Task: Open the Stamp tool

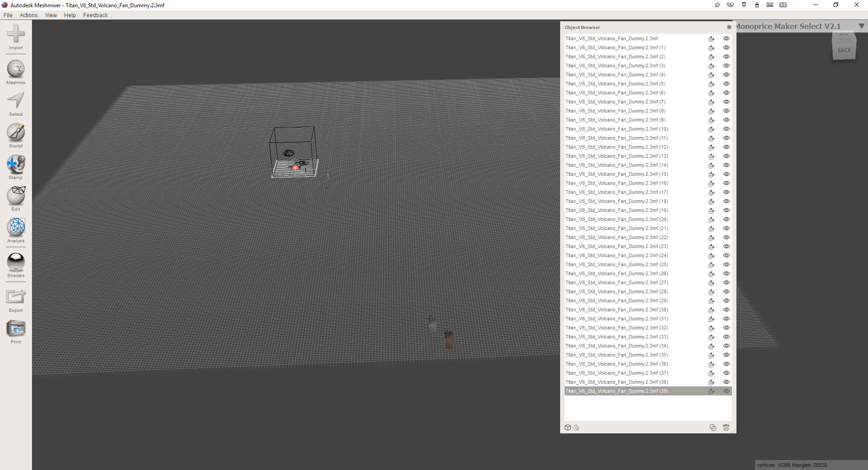Action: point(16,167)
